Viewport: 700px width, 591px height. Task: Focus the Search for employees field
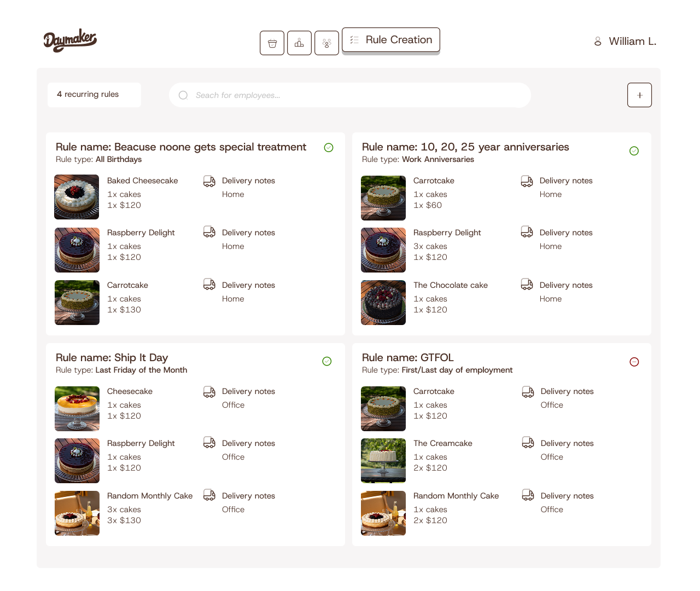click(350, 95)
